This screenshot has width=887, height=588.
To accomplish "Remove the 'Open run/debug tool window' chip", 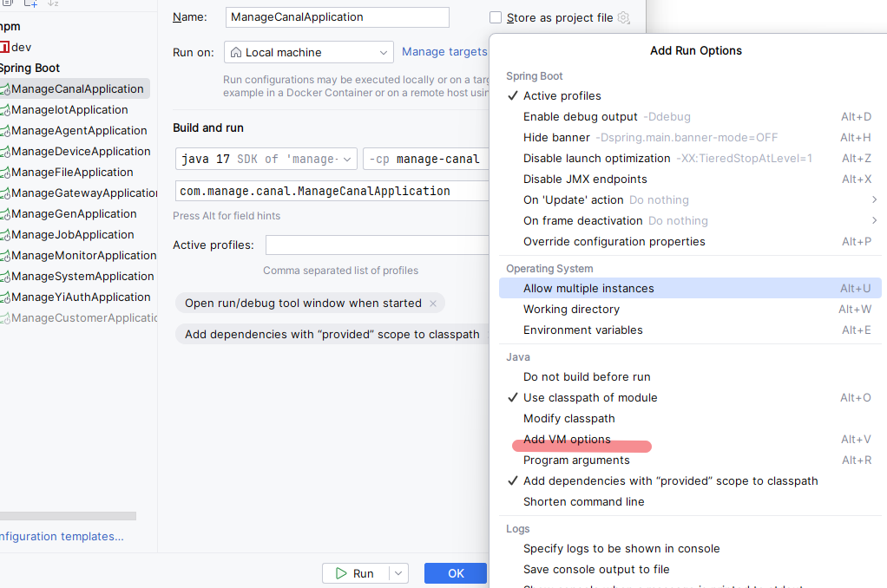I will (433, 304).
